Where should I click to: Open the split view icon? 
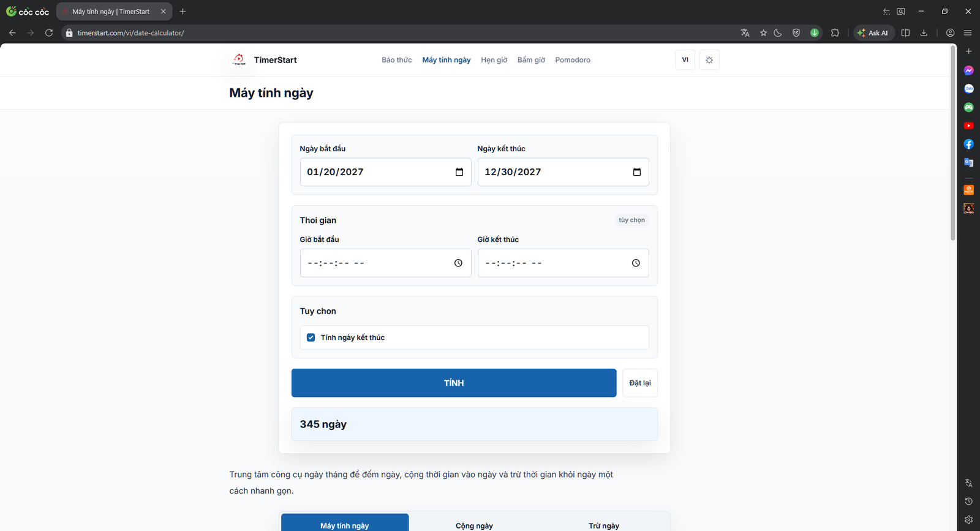point(905,33)
